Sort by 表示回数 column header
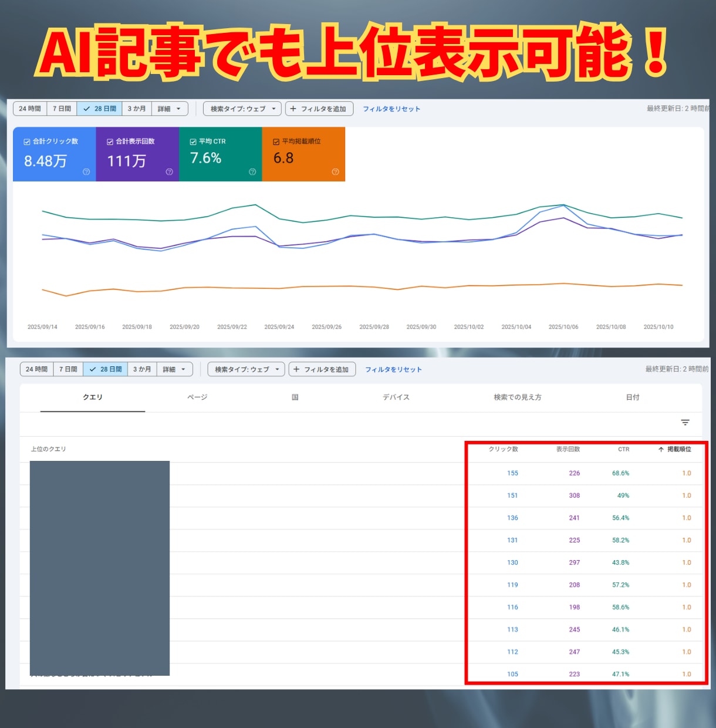Viewport: 716px width, 728px height. (x=568, y=449)
